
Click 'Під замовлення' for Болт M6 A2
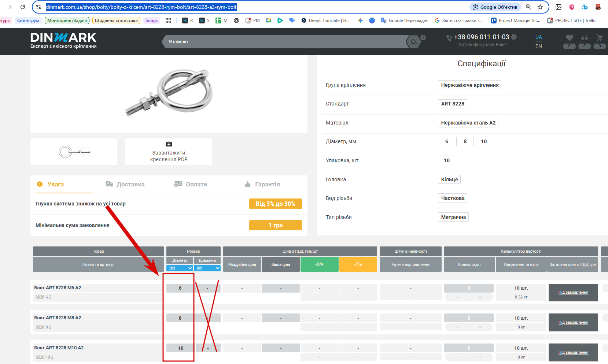(573, 293)
